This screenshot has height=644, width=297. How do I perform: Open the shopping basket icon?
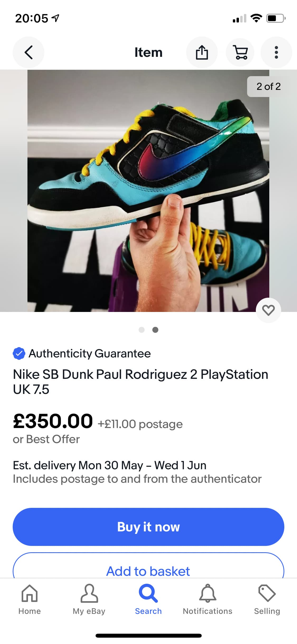(x=240, y=52)
